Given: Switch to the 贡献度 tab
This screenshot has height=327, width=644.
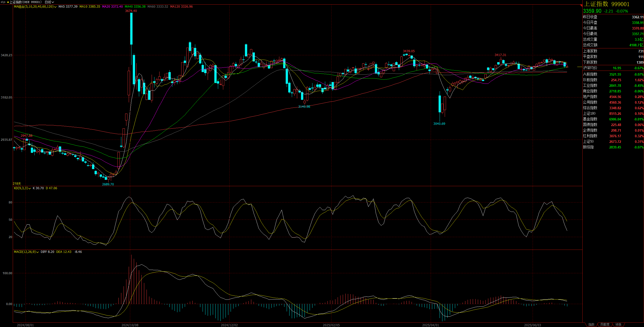Looking at the screenshot, I should click(x=604, y=324).
